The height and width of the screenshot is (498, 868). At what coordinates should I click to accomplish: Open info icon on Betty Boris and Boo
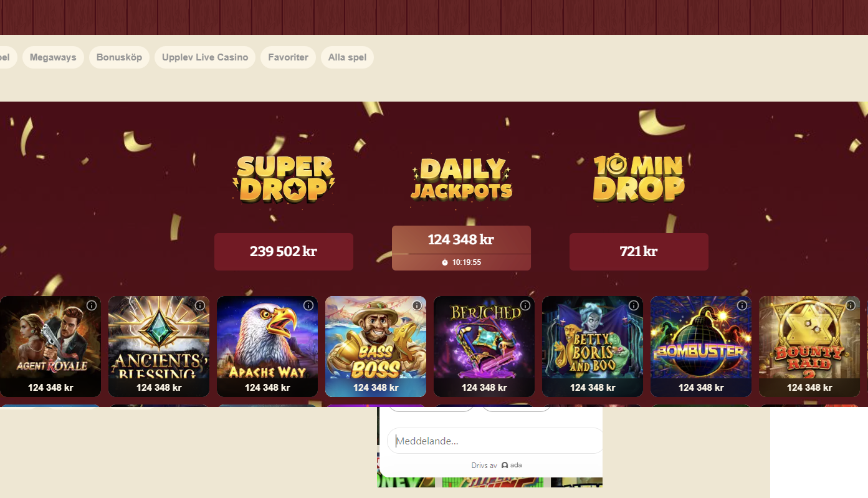coord(634,305)
